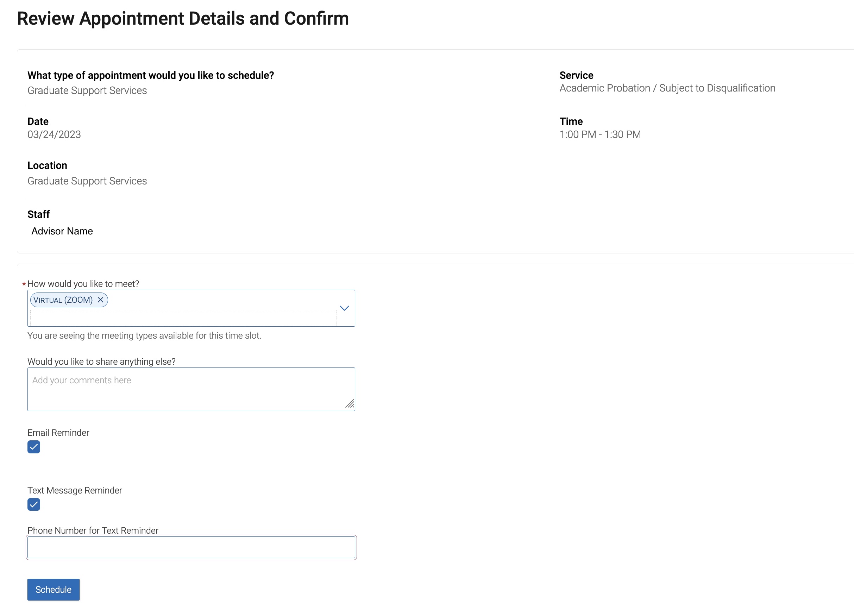Focus the comments text area
854x616 pixels.
[191, 389]
